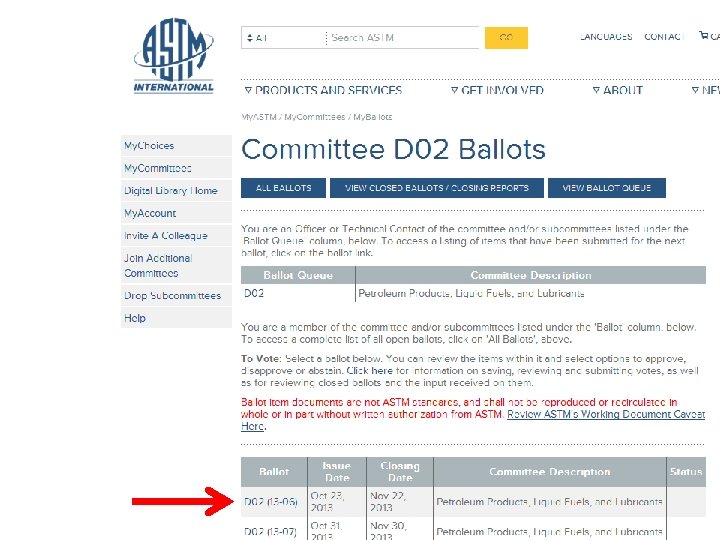
Task: Open the Contact link
Action: 662,37
